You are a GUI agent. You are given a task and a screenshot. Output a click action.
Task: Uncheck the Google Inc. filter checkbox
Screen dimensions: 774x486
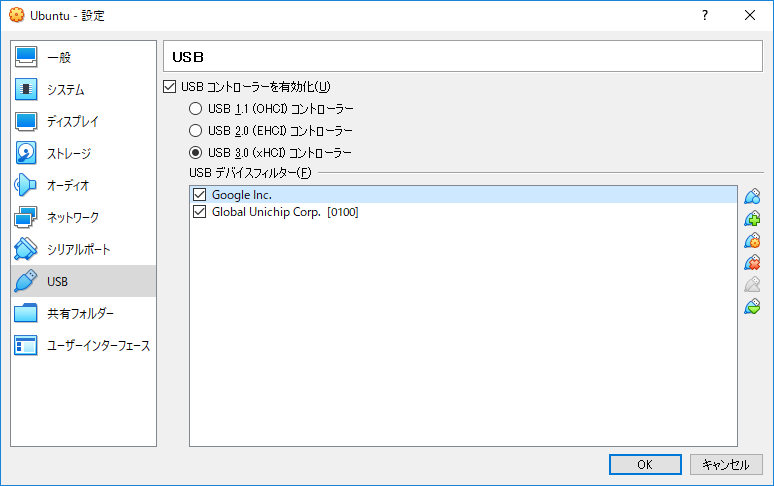(199, 194)
